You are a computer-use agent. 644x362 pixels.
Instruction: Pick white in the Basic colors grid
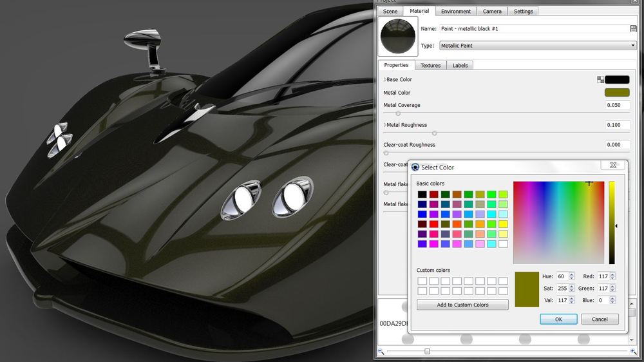pos(502,244)
